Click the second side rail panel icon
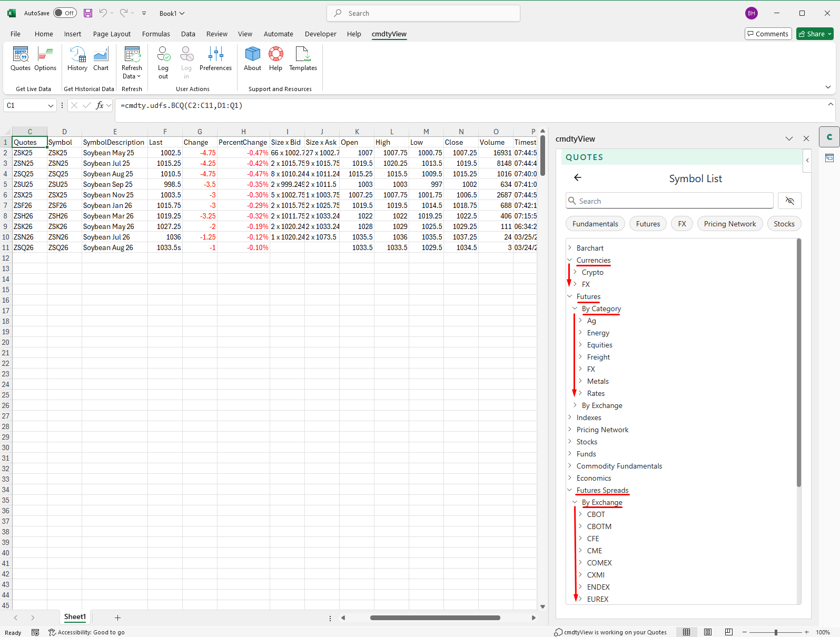840x637 pixels. (x=829, y=158)
